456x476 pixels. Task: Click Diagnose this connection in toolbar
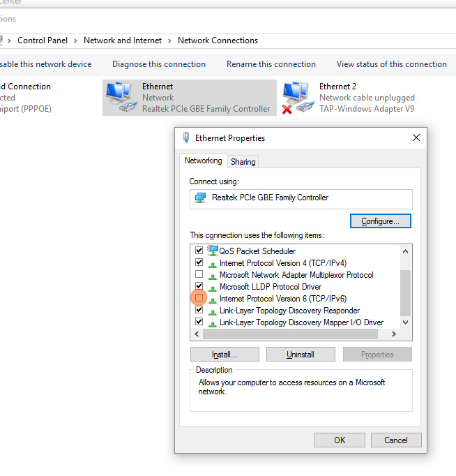[x=159, y=64]
